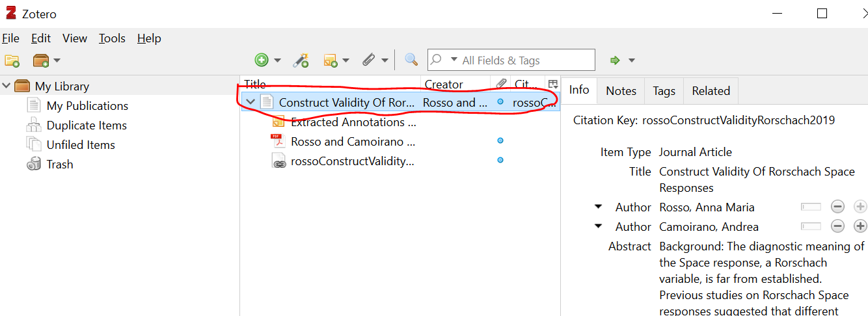Click the link icon of rossoConstructValidity attachment
868x316 pixels.
tap(279, 161)
